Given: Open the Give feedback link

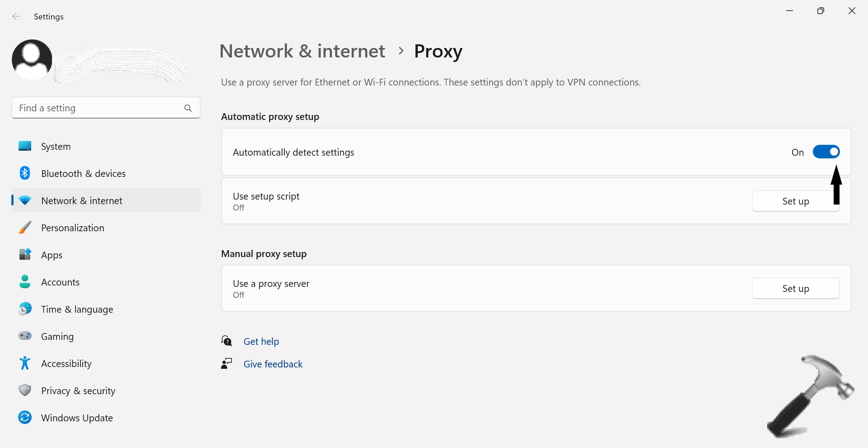Looking at the screenshot, I should pos(273,364).
